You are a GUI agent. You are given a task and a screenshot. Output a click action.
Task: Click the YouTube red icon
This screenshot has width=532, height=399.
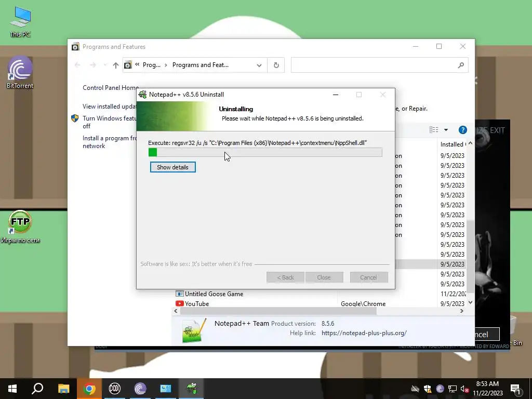(x=179, y=303)
